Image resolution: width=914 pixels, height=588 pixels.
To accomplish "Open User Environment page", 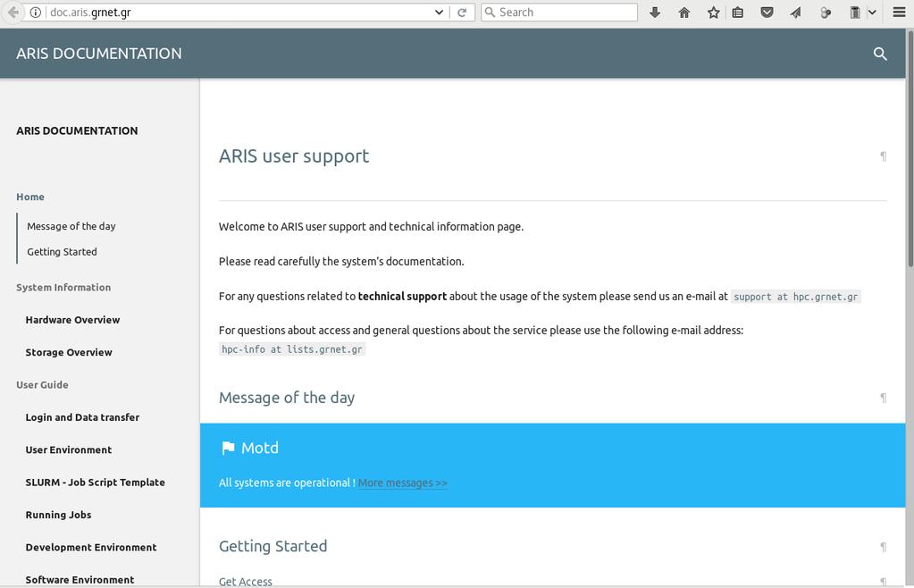I will click(69, 449).
